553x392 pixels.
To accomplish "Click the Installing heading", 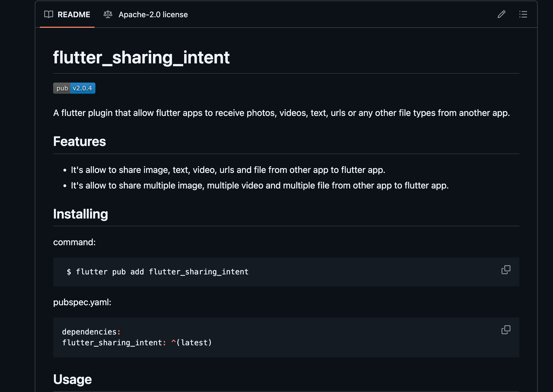I will click(x=81, y=214).
